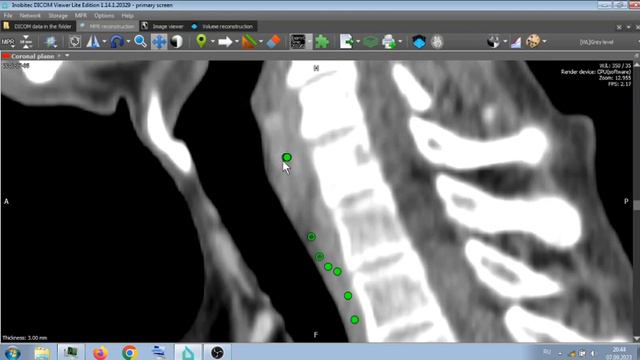Click the topmost green marker point
This screenshot has width=640, height=360.
[287, 157]
